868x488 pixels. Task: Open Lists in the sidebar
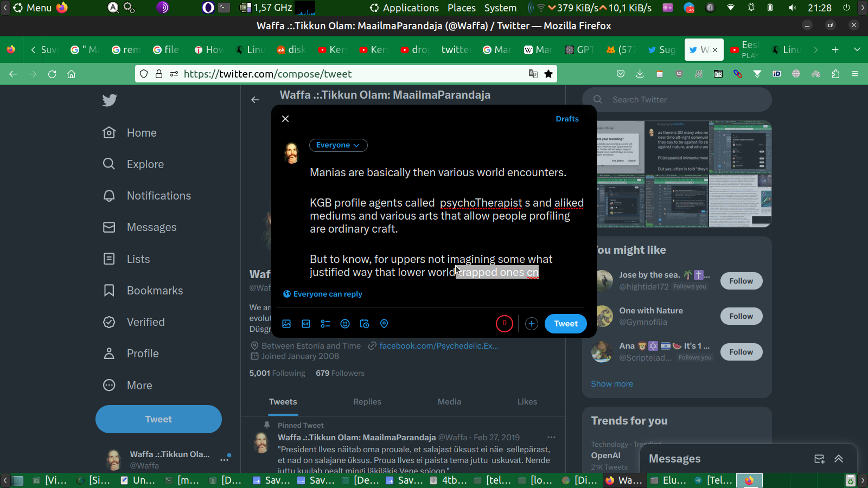[x=126, y=259]
